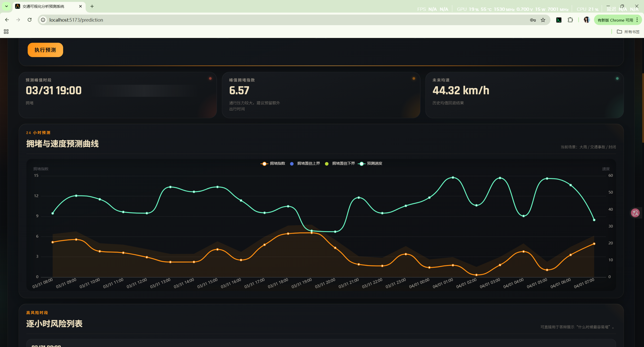This screenshot has width=644, height=347.
Task: Open the Chrome profile avatar
Action: point(587,20)
